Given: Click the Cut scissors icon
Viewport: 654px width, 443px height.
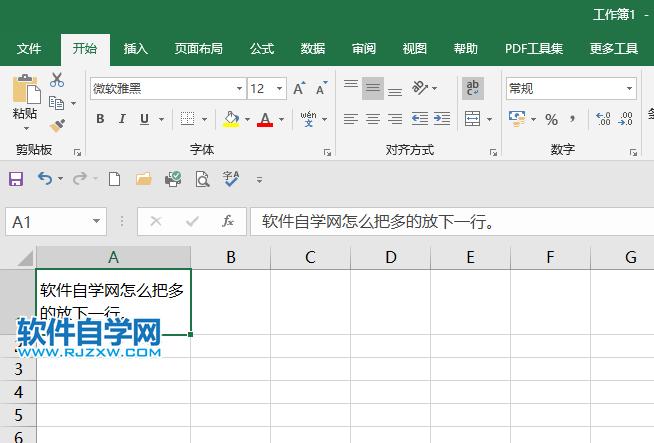Looking at the screenshot, I should [57, 80].
